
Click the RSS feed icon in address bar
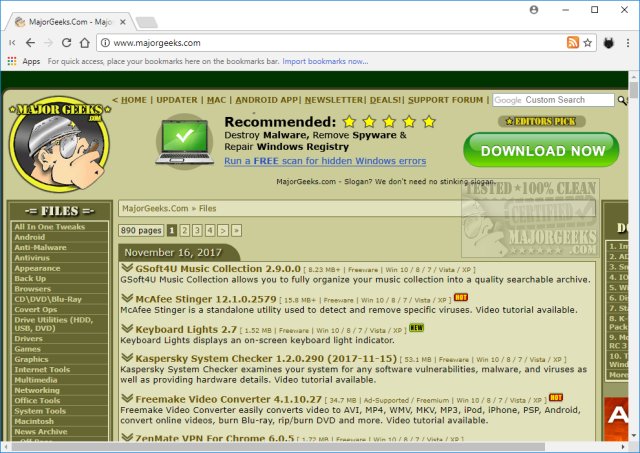point(572,43)
